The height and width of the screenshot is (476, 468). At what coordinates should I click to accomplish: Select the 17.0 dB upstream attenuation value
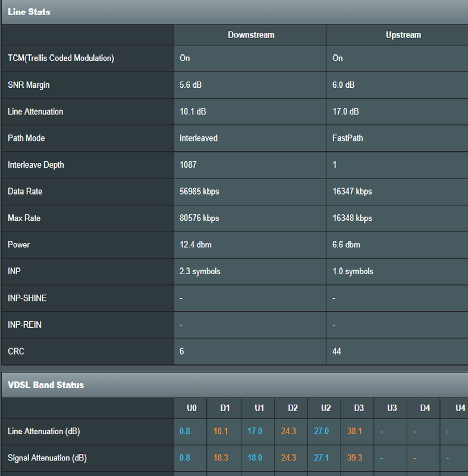[345, 112]
